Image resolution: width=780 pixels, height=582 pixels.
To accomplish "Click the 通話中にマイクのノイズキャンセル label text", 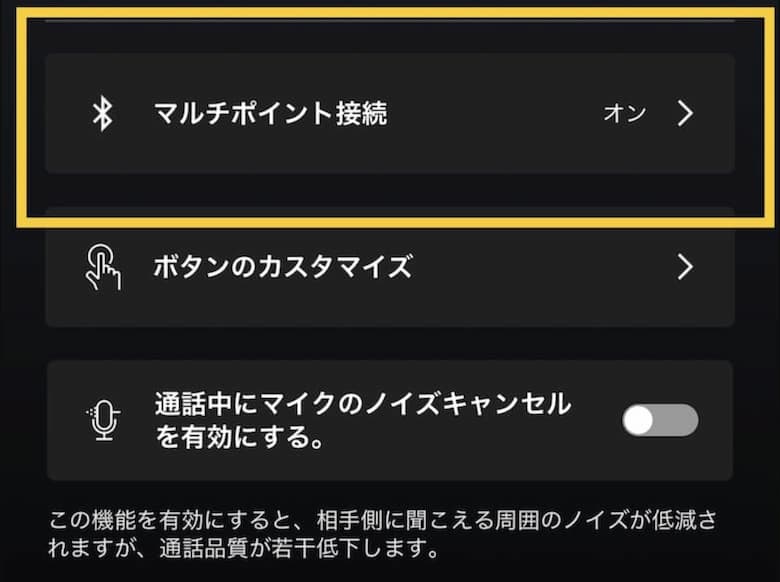I will (x=362, y=405).
